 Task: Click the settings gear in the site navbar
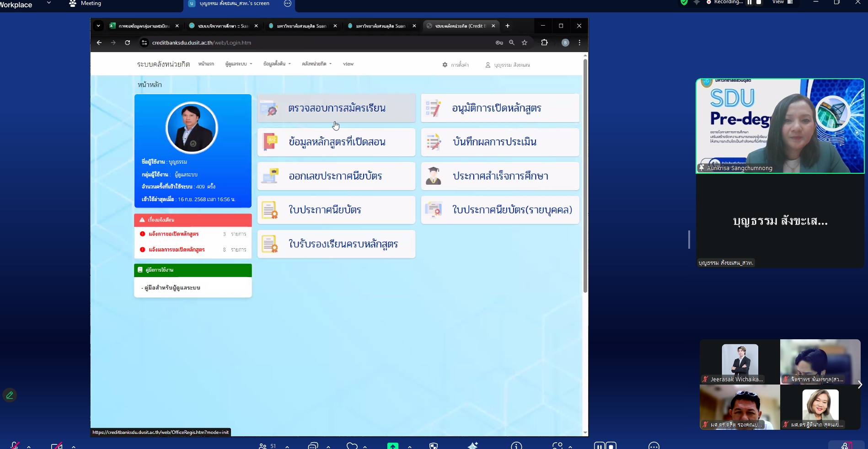(445, 65)
